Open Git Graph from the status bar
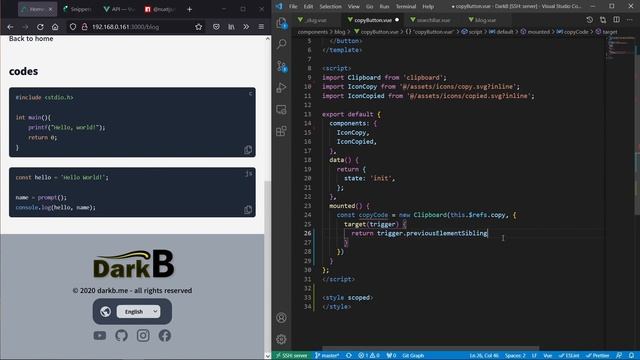 (413, 356)
